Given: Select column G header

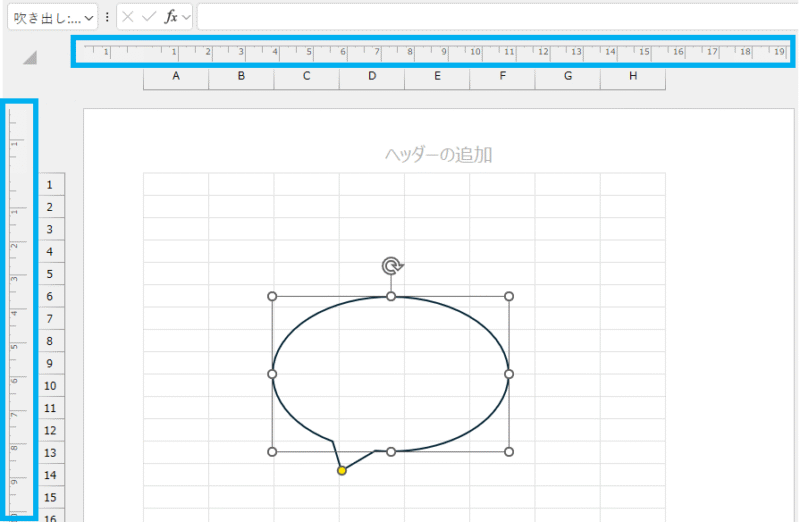Looking at the screenshot, I should (568, 77).
